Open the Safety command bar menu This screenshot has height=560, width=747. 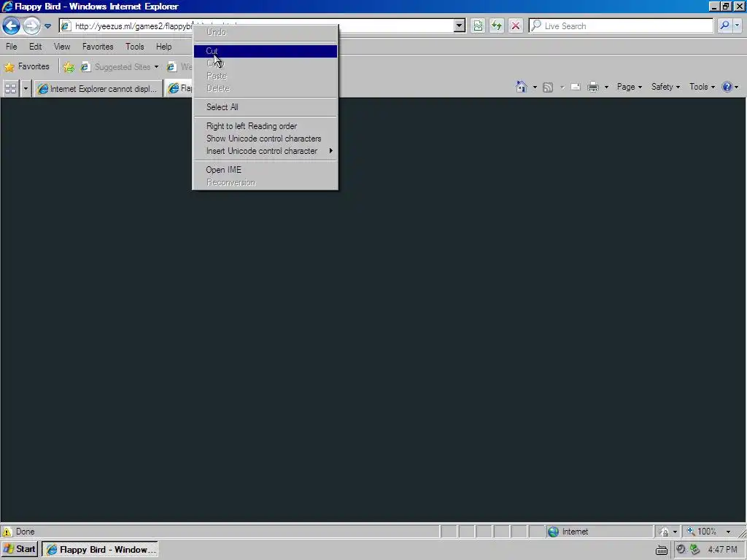(x=665, y=87)
